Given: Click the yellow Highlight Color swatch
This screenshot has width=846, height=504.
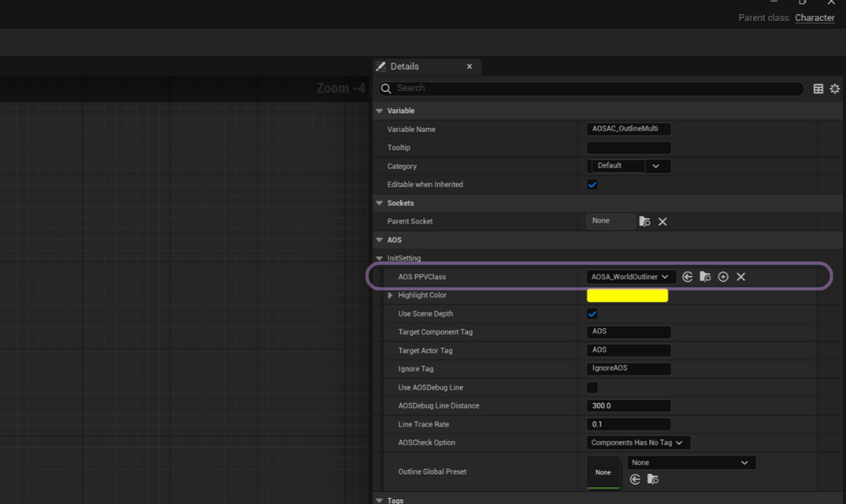Looking at the screenshot, I should click(627, 296).
